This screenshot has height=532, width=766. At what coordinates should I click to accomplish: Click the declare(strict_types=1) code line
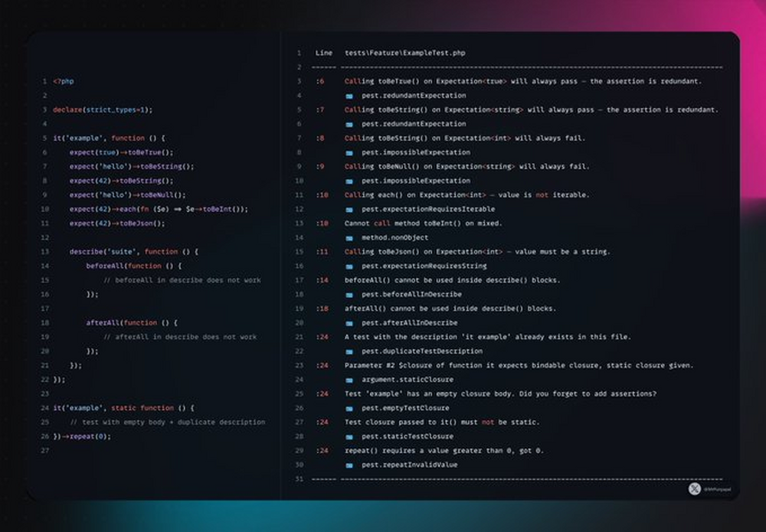(103, 109)
